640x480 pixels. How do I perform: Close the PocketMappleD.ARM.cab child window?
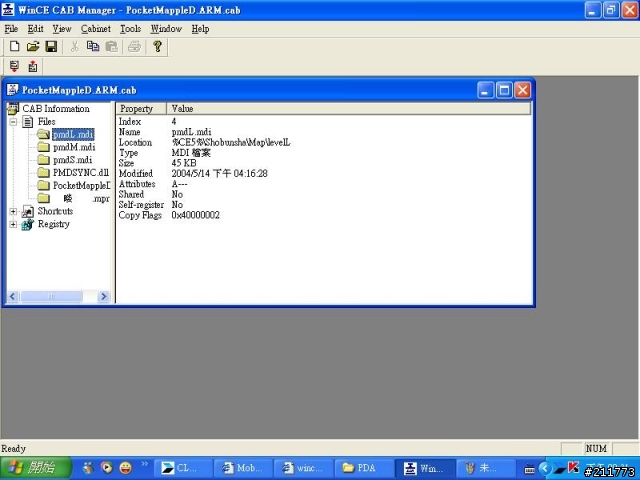(x=522, y=90)
